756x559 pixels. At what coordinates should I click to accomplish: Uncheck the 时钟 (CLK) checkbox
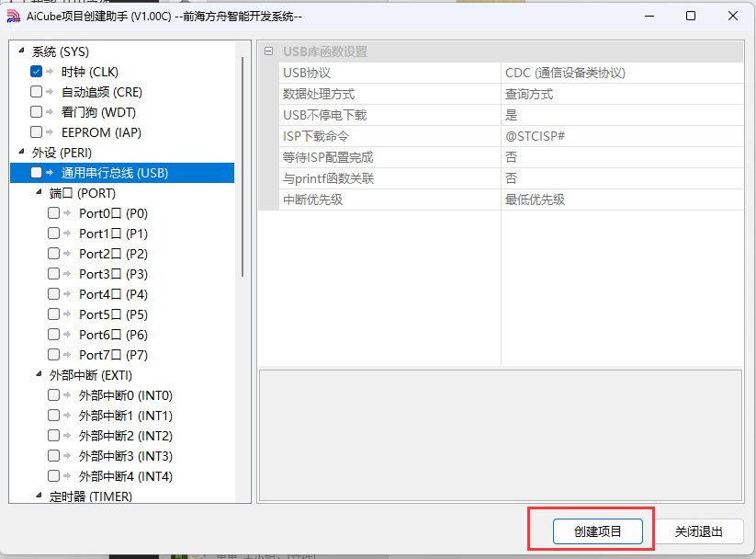click(36, 72)
